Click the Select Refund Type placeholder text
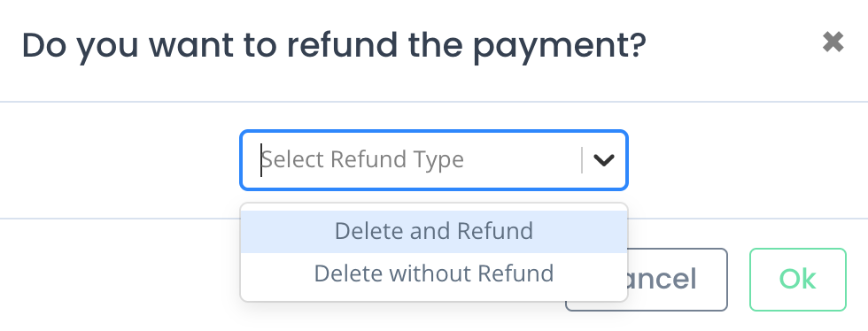Screen dimensions: 868x331 (x=362, y=159)
